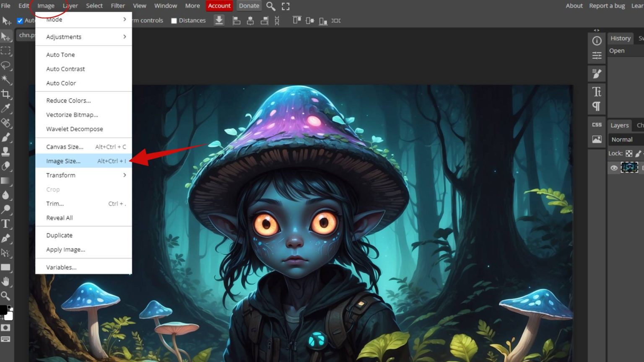Open the Paragraph panel icon
Screen dimensions: 644x362
pos(597,106)
